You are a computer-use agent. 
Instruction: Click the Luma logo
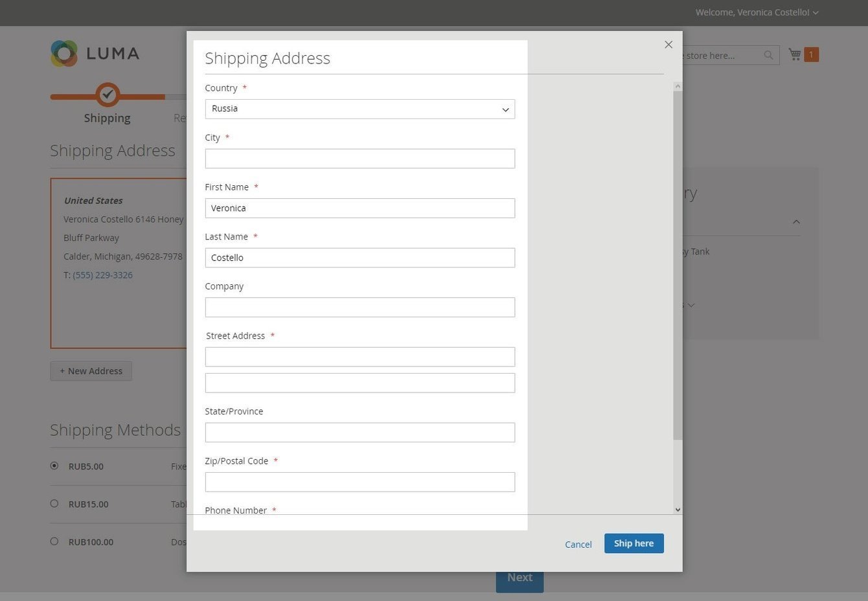click(x=95, y=54)
